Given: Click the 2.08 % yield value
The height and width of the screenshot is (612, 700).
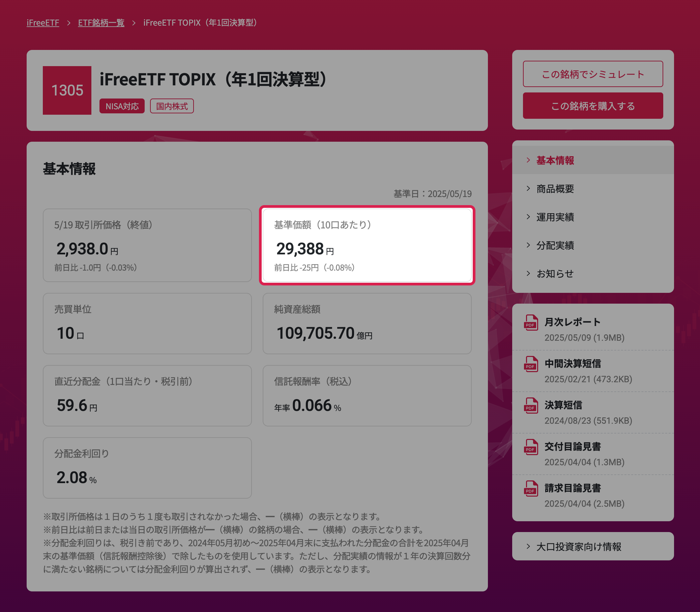Looking at the screenshot, I should click(77, 477).
